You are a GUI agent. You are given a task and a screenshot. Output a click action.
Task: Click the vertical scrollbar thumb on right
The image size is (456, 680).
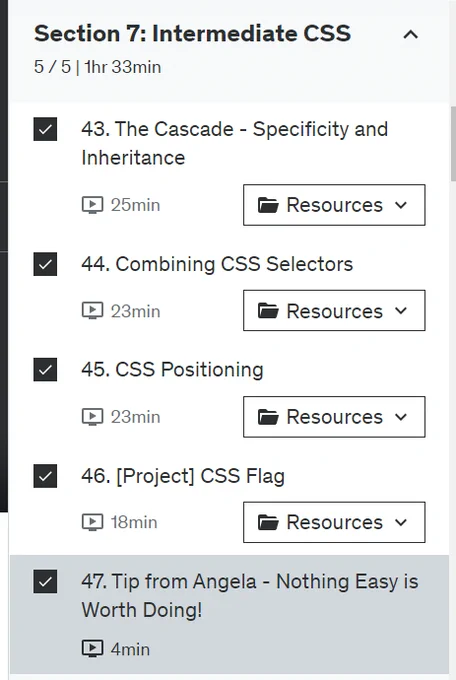click(453, 143)
